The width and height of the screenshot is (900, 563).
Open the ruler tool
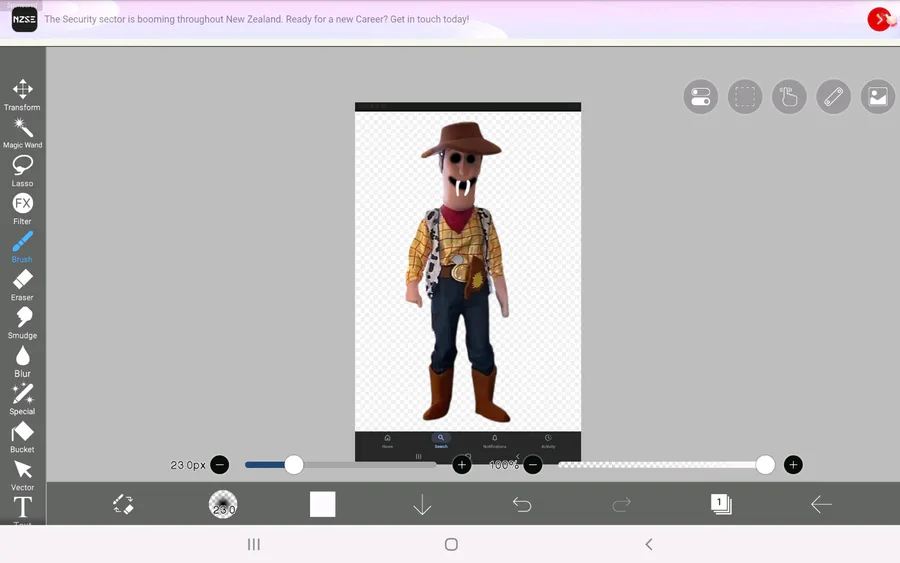tap(833, 96)
